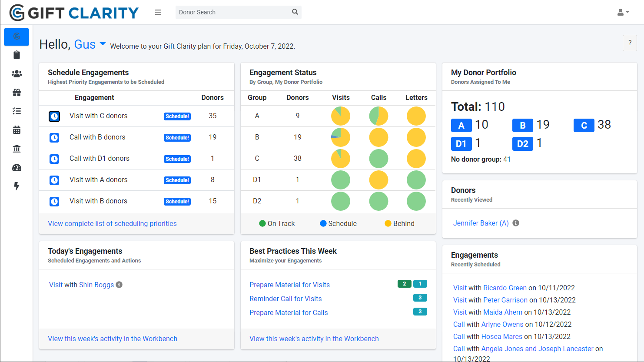Click info icon next to Shin Boggs

[x=119, y=285]
